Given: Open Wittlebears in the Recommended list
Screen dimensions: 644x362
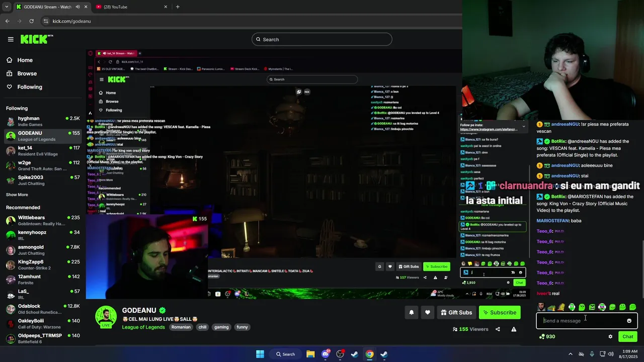Looking at the screenshot, I should [43, 220].
